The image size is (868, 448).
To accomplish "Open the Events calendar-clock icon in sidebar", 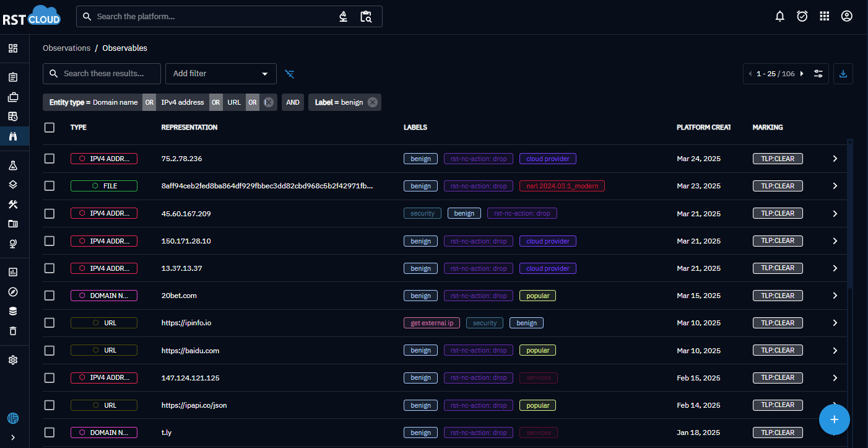I will (x=13, y=116).
